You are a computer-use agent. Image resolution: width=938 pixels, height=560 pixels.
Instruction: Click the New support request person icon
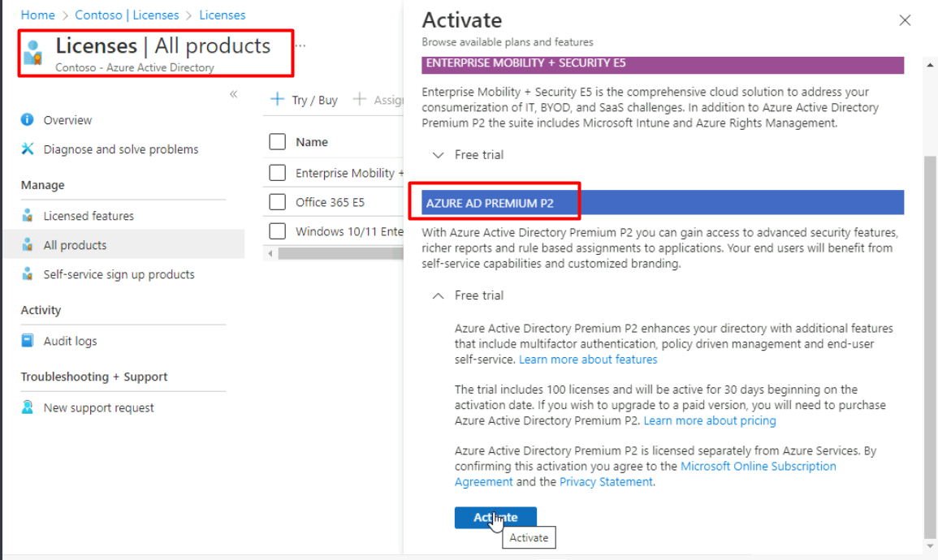(28, 407)
